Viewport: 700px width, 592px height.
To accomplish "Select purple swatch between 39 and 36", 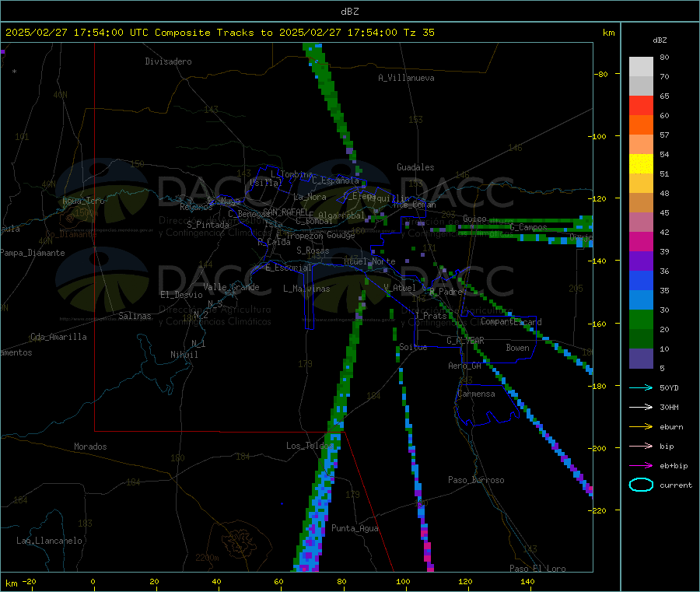I will 641,261.
